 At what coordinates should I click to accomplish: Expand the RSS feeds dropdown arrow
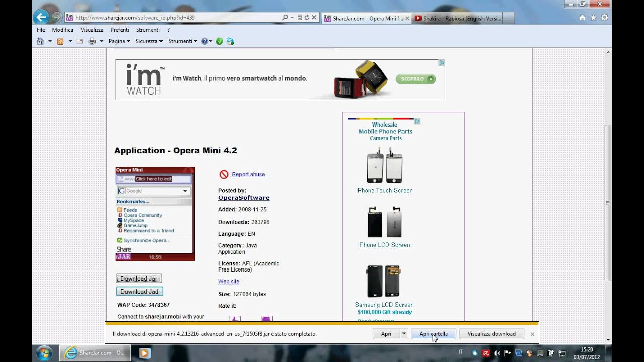(x=70, y=41)
